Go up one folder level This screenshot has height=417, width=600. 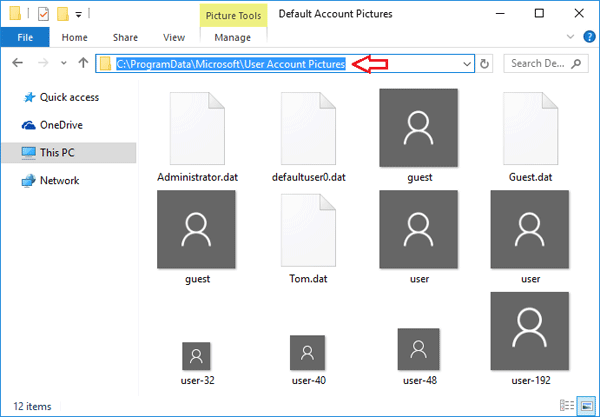point(82,63)
